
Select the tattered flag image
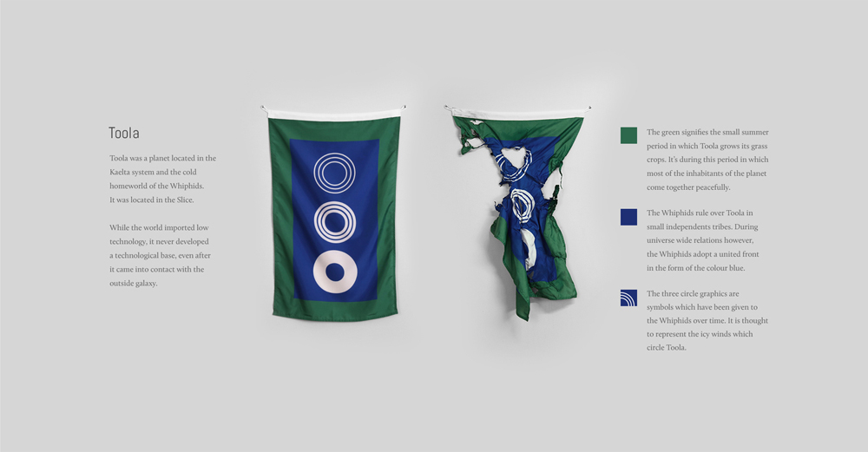click(517, 213)
